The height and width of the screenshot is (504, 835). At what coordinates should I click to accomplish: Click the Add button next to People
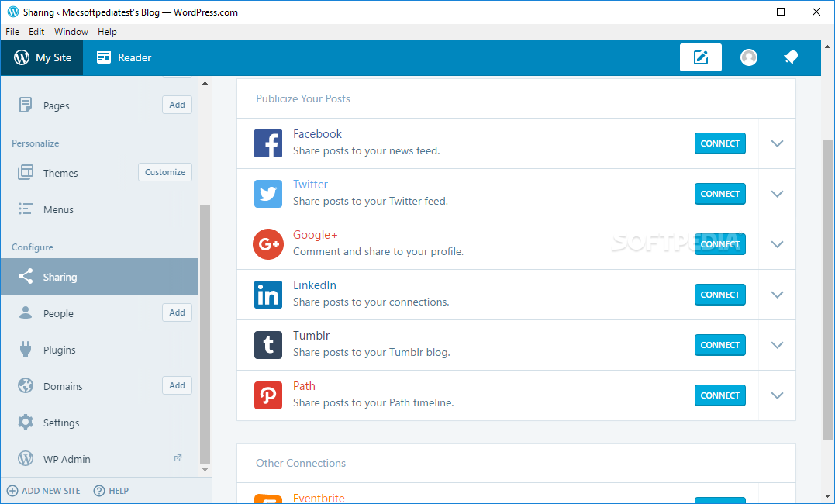(177, 312)
